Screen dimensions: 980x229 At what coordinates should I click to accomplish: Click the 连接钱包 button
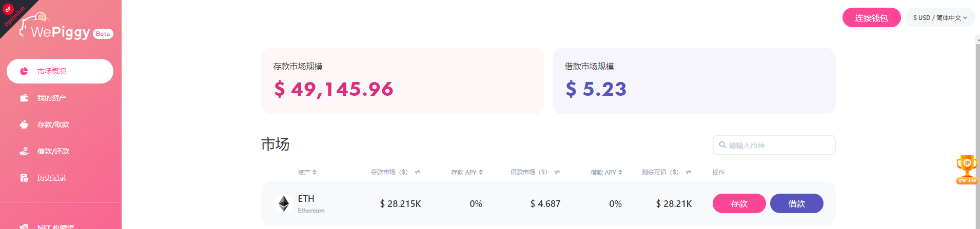click(x=871, y=18)
